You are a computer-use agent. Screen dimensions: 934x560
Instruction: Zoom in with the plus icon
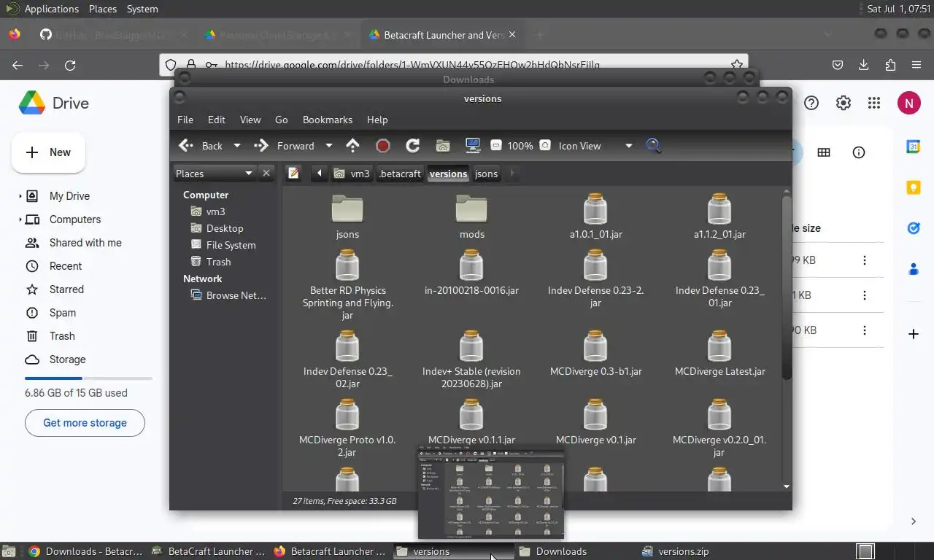coord(544,146)
